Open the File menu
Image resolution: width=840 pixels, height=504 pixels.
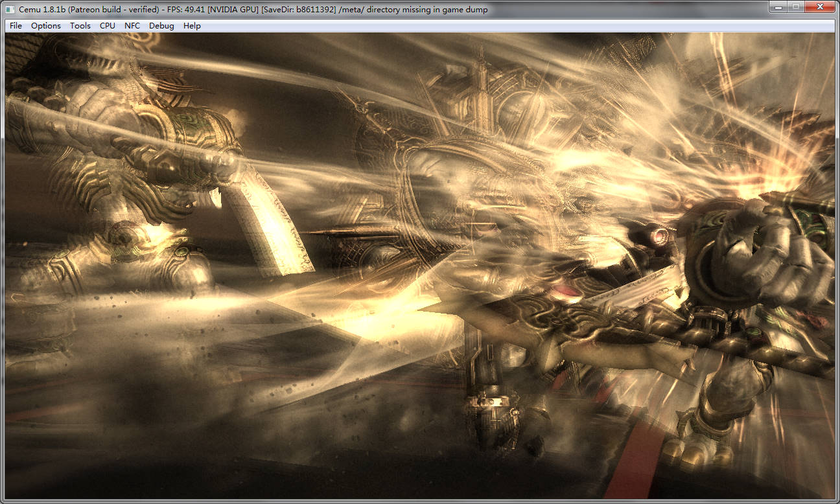(x=16, y=26)
